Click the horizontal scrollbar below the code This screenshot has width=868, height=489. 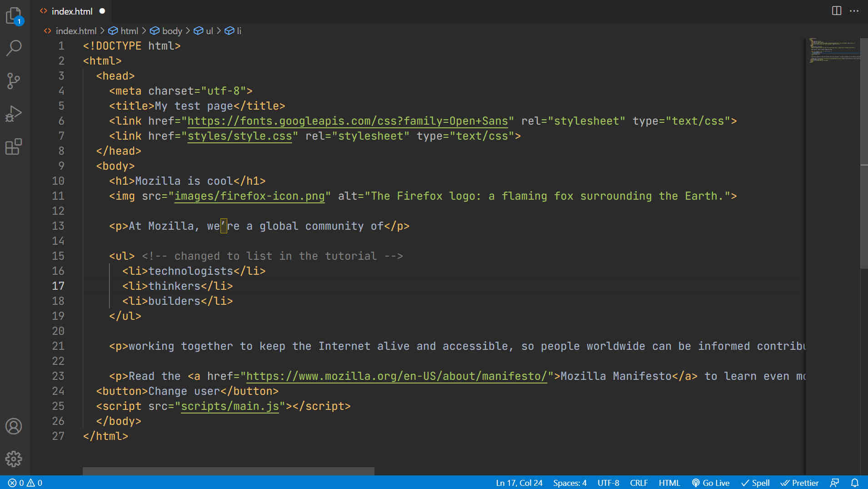[x=227, y=471]
